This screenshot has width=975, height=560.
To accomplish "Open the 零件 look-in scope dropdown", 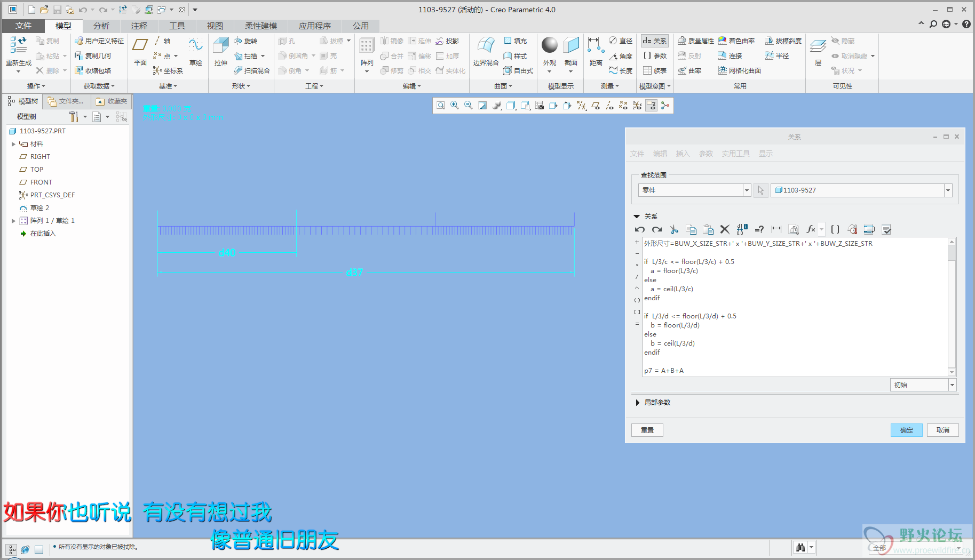I will pyautogui.click(x=747, y=190).
